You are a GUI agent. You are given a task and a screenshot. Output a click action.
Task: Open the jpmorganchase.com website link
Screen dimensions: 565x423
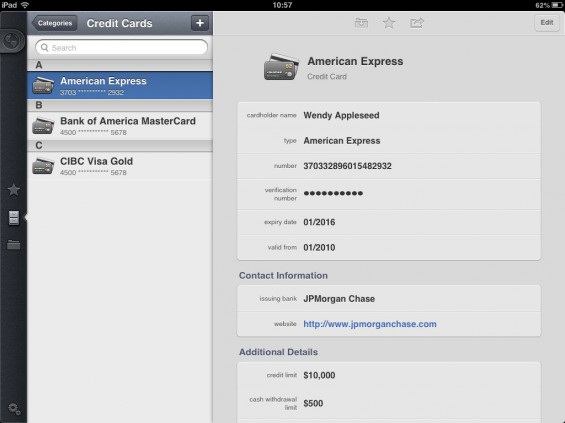click(x=370, y=324)
